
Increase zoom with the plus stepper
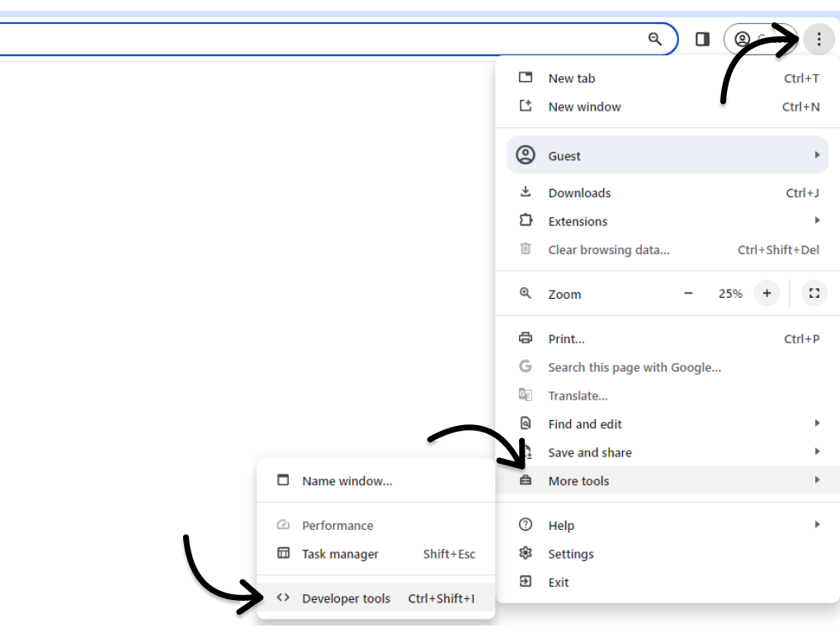(767, 293)
